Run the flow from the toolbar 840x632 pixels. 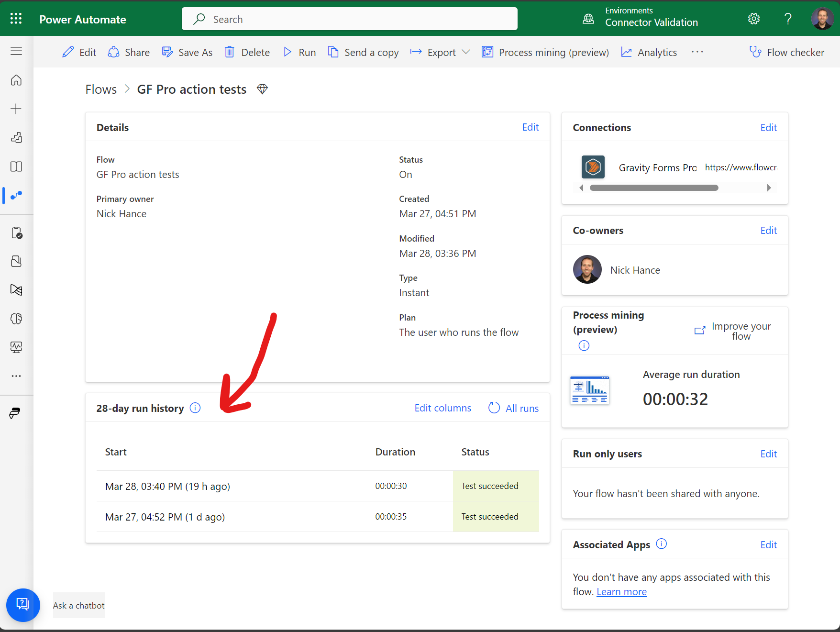pyautogui.click(x=299, y=52)
